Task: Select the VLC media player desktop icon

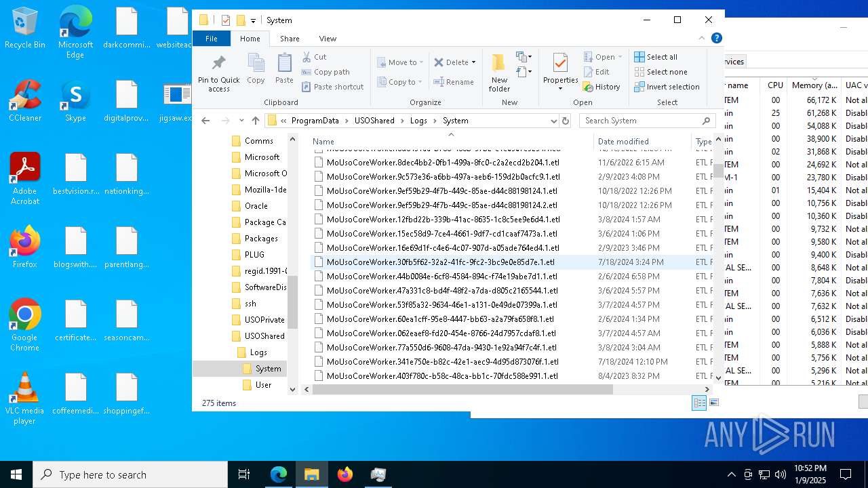Action: click(x=25, y=399)
